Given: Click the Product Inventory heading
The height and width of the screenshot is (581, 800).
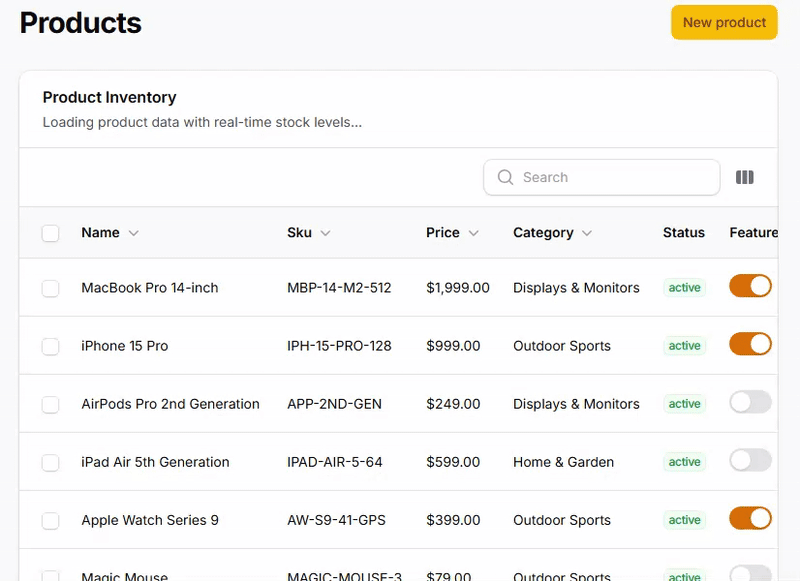Looking at the screenshot, I should (x=109, y=97).
